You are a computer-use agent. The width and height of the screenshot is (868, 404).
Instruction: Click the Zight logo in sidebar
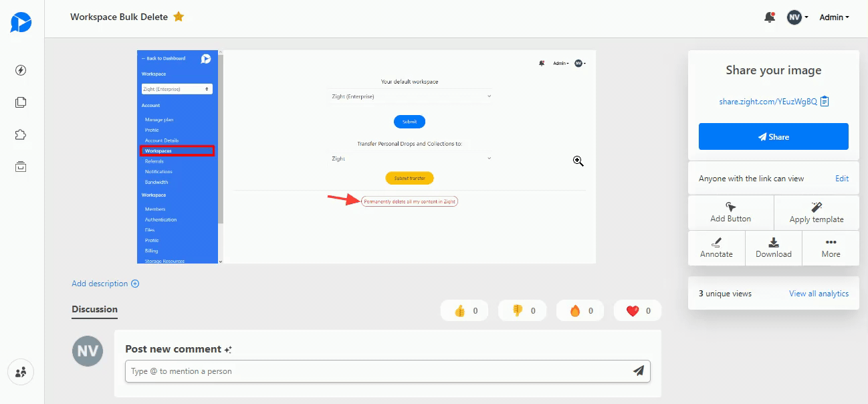[x=21, y=22]
